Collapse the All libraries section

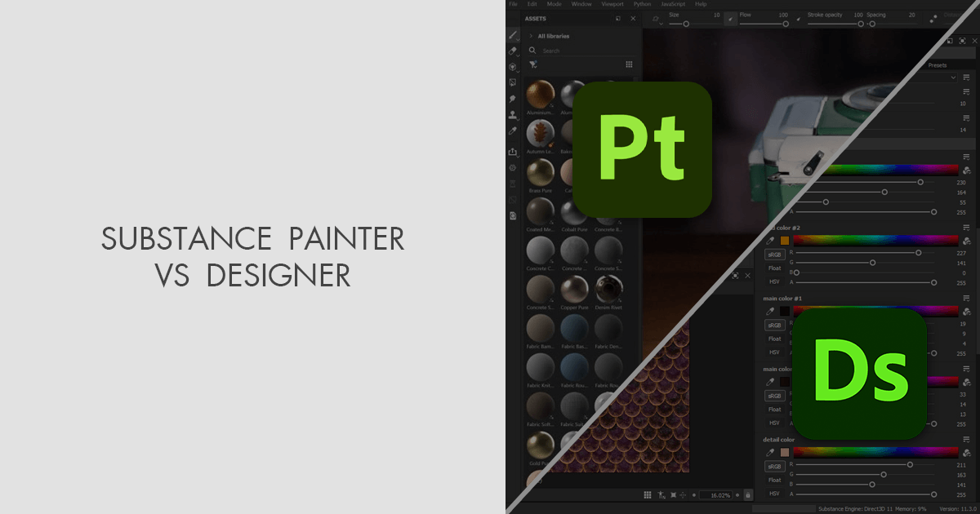click(x=532, y=36)
